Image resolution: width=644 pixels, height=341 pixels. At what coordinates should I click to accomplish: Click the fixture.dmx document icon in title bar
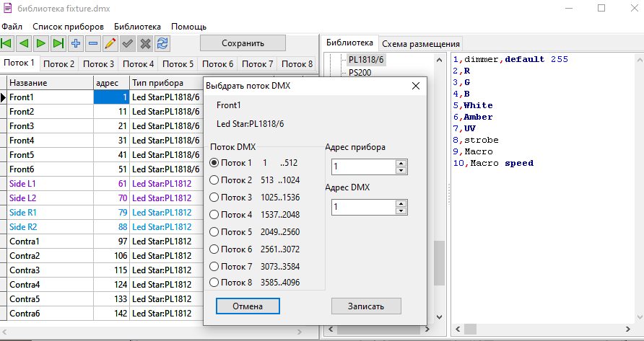click(7, 8)
